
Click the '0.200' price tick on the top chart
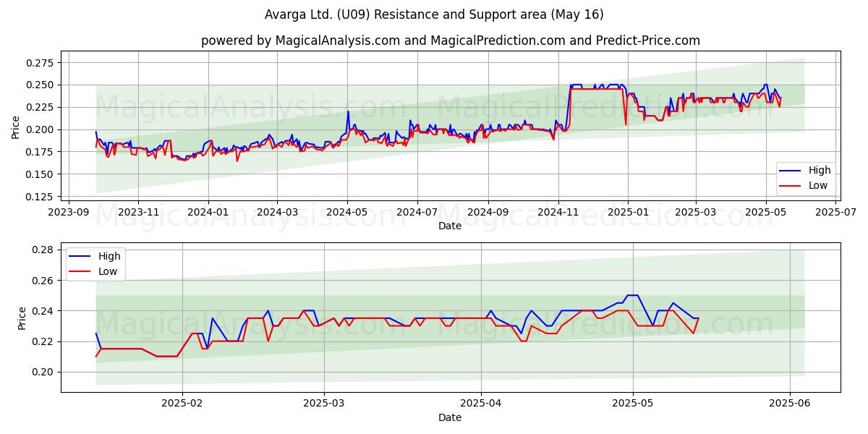tap(41, 129)
